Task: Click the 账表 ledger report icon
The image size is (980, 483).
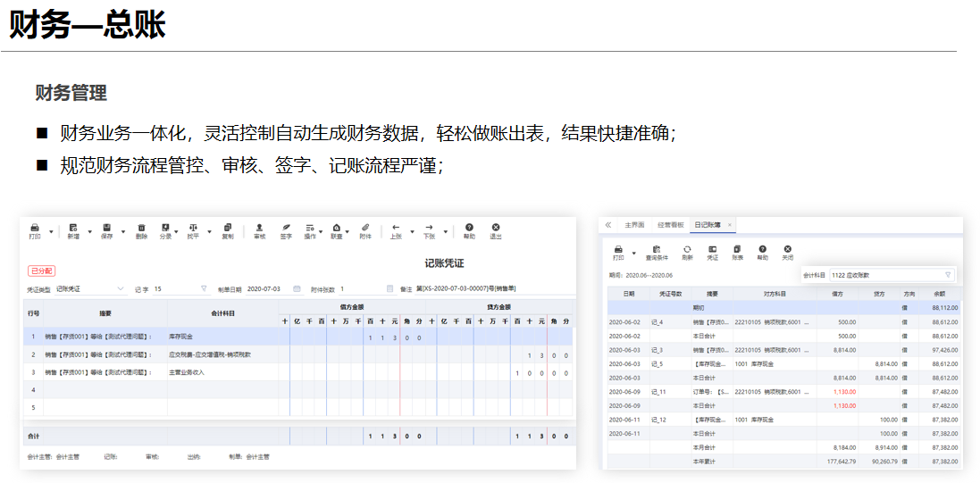Action: point(738,249)
